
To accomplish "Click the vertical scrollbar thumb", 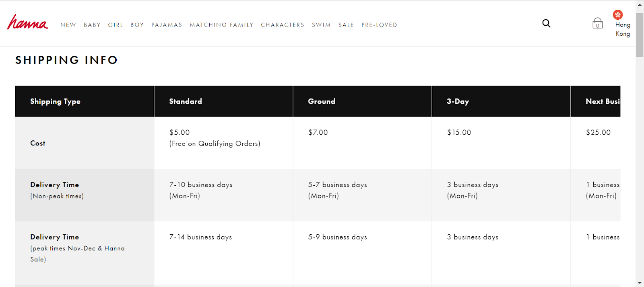I will (640, 35).
